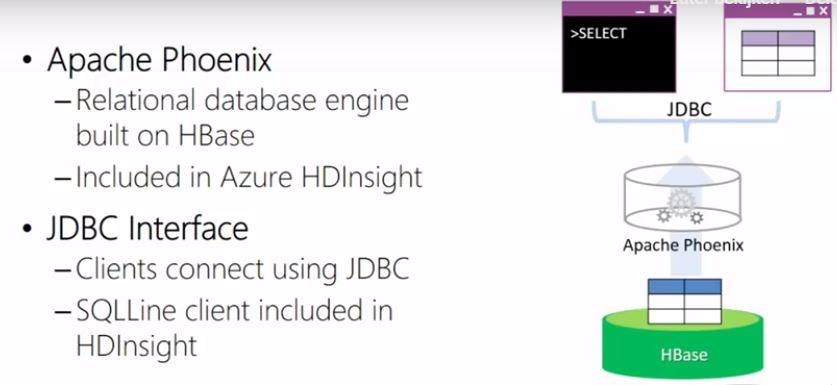Click the text 'Included in Azure HDInsight'

pos(249,178)
